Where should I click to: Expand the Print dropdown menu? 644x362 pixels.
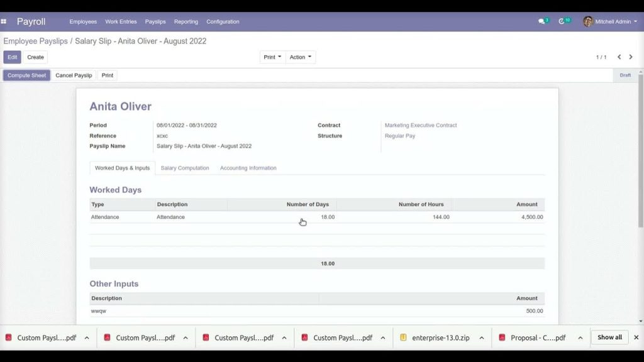point(272,57)
